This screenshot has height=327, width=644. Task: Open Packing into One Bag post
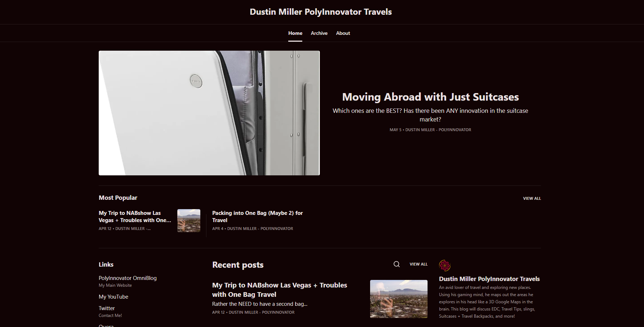[x=257, y=216]
